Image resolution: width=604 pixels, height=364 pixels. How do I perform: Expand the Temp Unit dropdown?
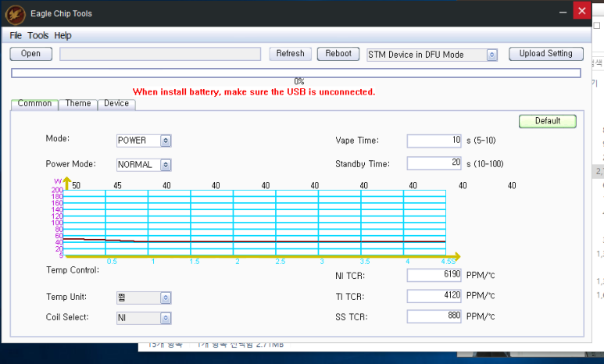coord(166,298)
